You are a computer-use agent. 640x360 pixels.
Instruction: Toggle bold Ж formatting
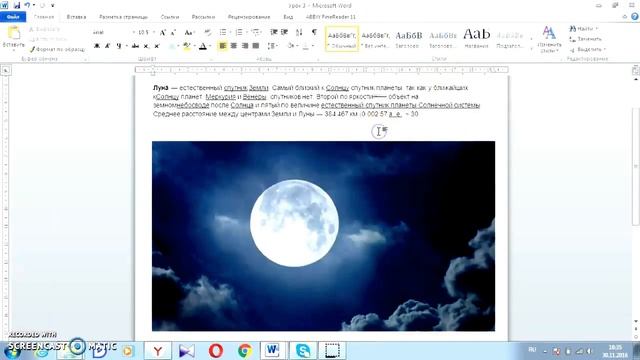[97, 46]
